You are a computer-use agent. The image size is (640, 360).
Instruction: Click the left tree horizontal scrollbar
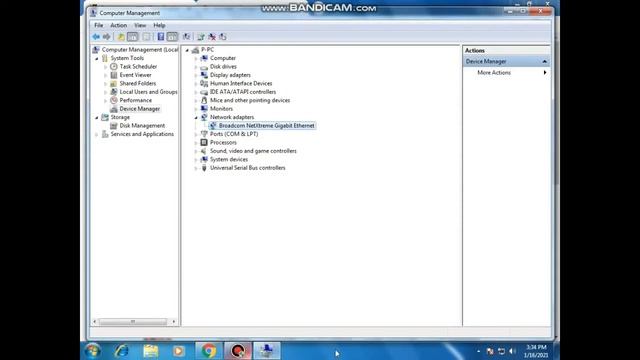tap(134, 322)
